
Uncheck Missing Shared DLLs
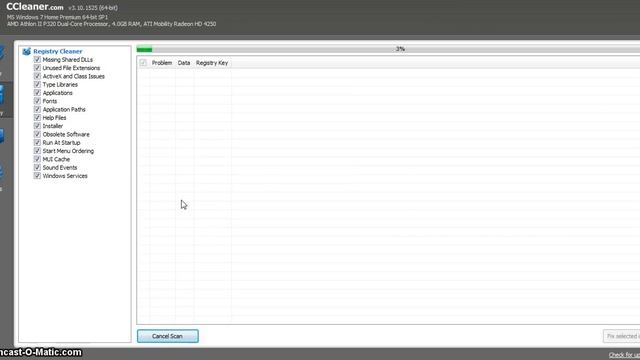(37, 60)
